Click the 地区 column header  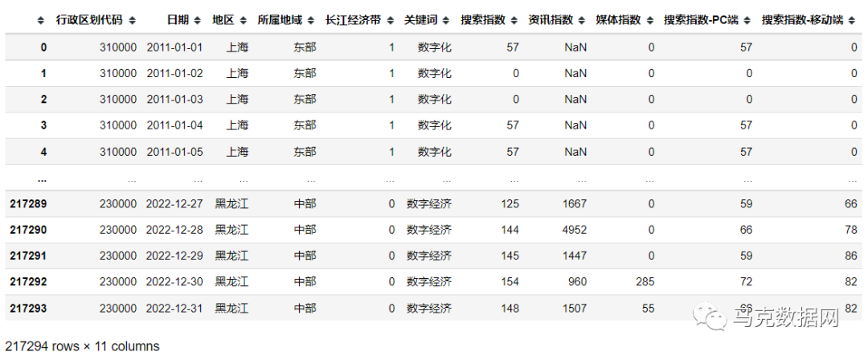(223, 20)
